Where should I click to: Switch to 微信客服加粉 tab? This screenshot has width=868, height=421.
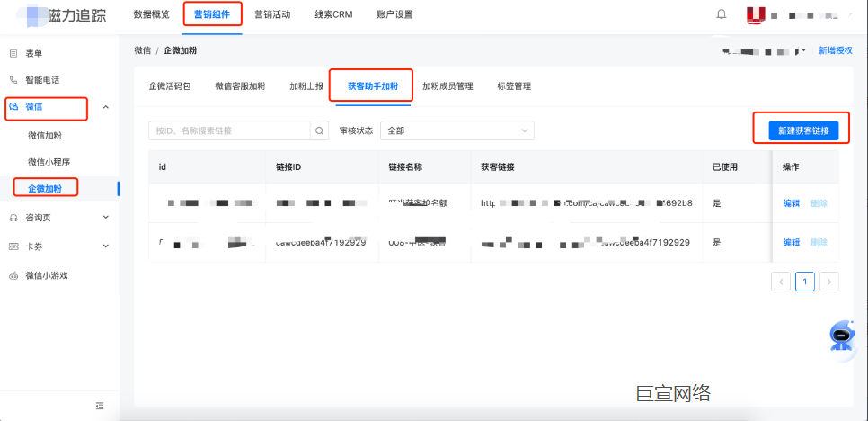[240, 85]
